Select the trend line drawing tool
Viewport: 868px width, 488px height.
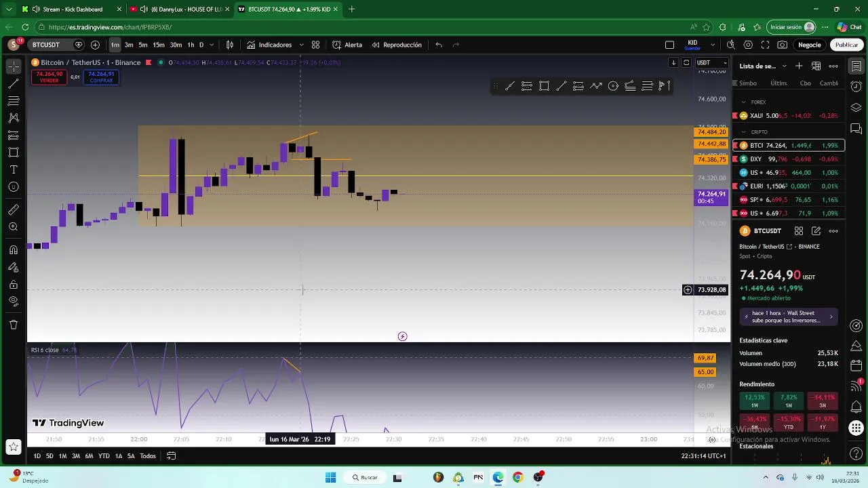(x=14, y=84)
